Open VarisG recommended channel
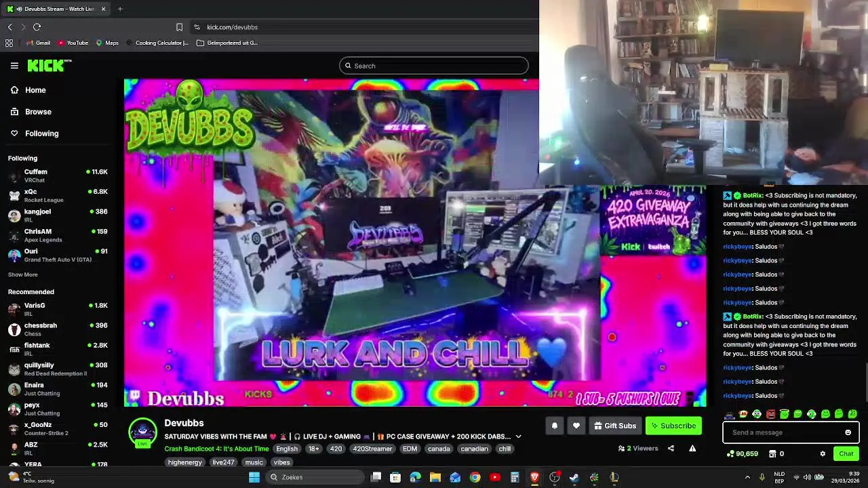Image resolution: width=868 pixels, height=488 pixels. 58,309
